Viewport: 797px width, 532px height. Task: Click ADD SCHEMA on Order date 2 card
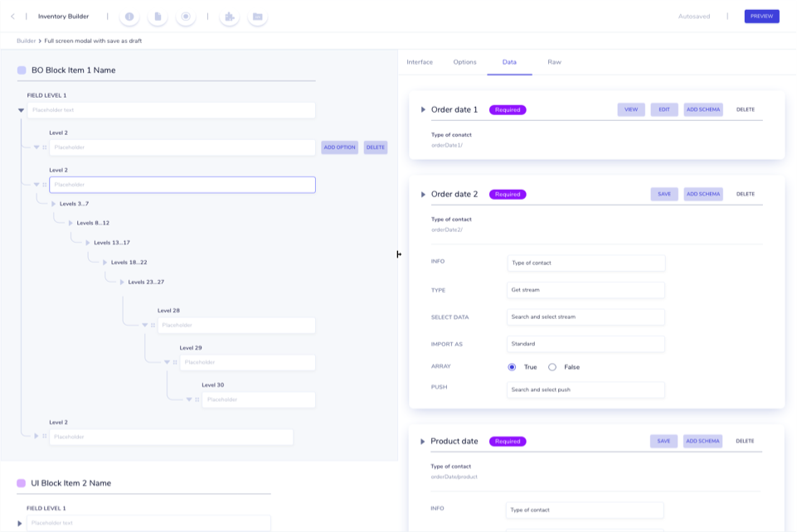coord(703,195)
